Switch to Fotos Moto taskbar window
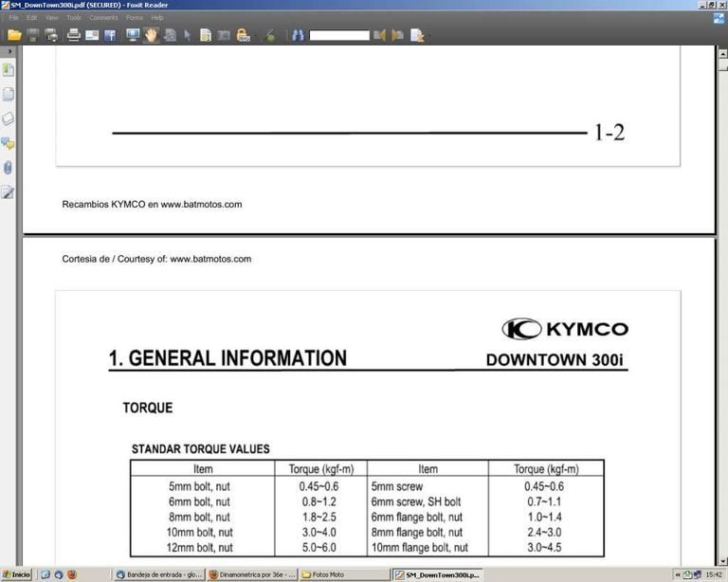Screen dimensions: 728x582 (327, 574)
